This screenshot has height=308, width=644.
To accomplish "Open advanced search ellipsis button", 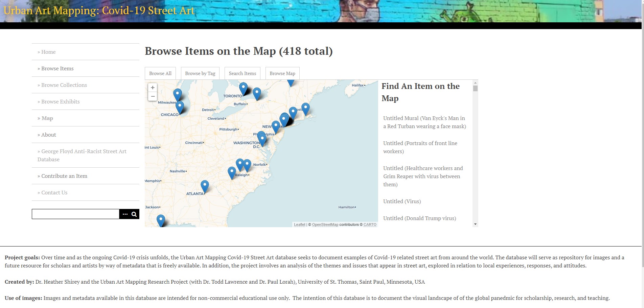I will [125, 214].
